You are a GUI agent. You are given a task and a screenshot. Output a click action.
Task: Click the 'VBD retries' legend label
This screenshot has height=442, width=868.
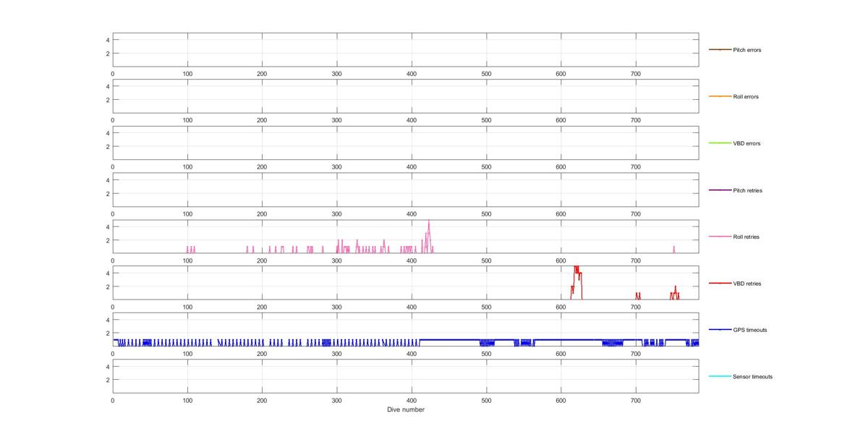tap(746, 284)
